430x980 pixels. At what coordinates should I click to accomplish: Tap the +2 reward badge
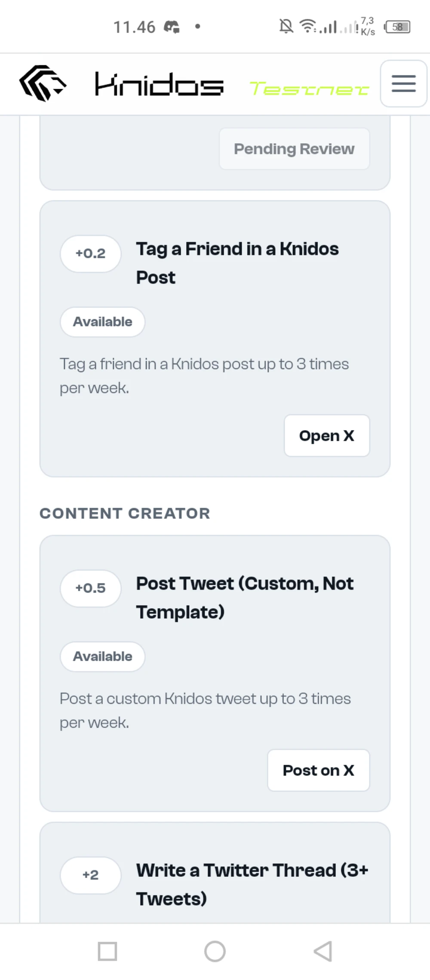[x=90, y=875]
